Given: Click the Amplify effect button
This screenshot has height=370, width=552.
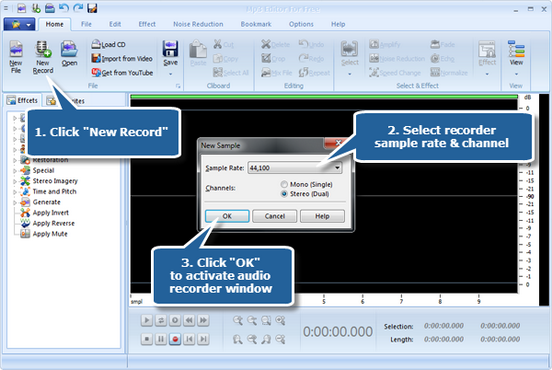Looking at the screenshot, I should pos(384,44).
